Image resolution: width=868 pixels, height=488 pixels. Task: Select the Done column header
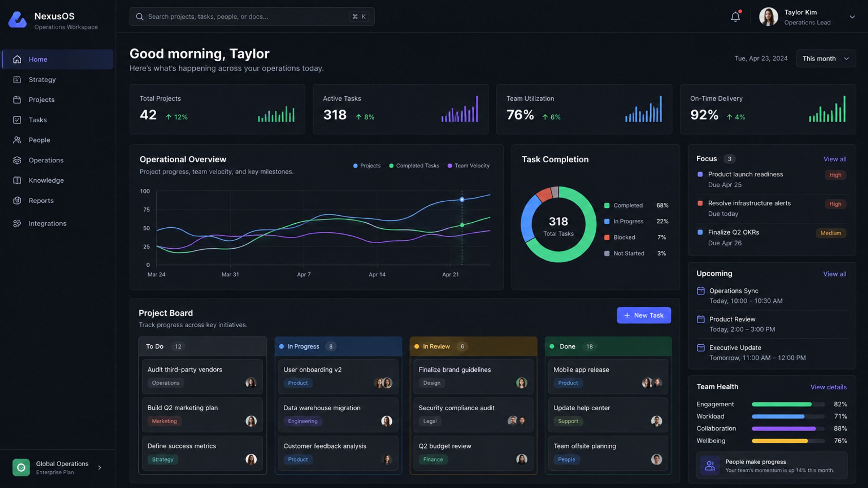[608, 346]
